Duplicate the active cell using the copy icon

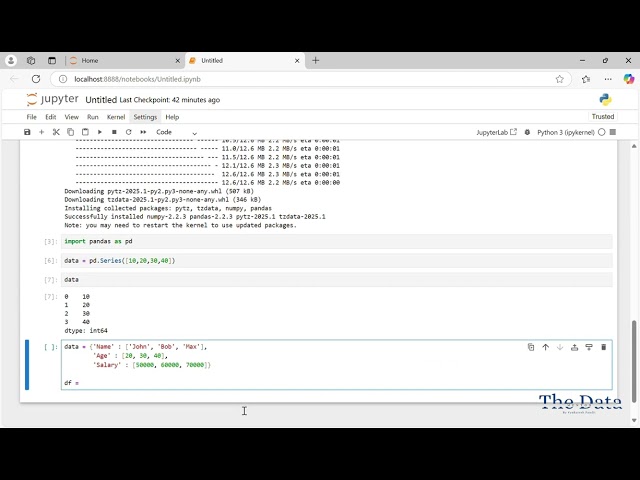pos(531,347)
